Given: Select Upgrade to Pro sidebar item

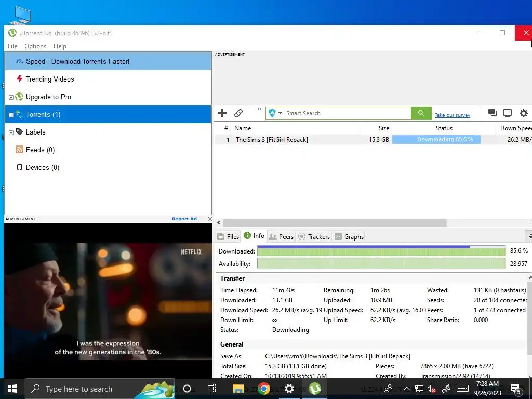Looking at the screenshot, I should point(108,97).
